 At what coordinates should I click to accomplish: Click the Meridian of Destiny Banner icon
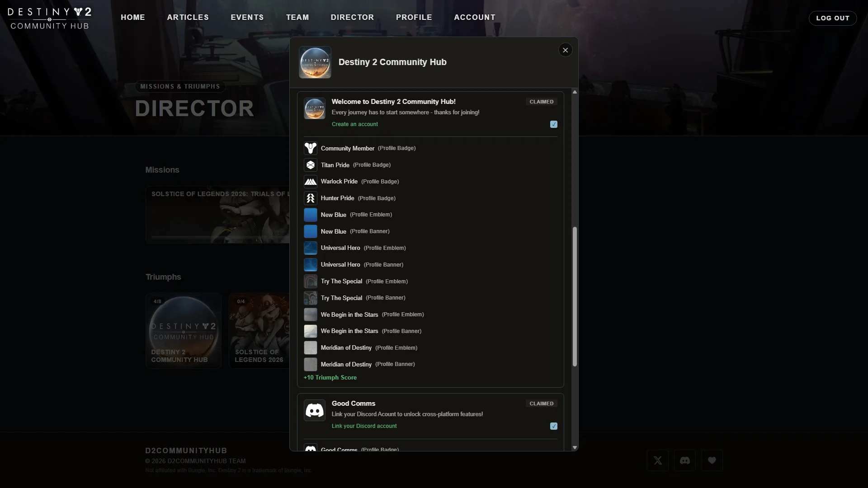(x=311, y=364)
